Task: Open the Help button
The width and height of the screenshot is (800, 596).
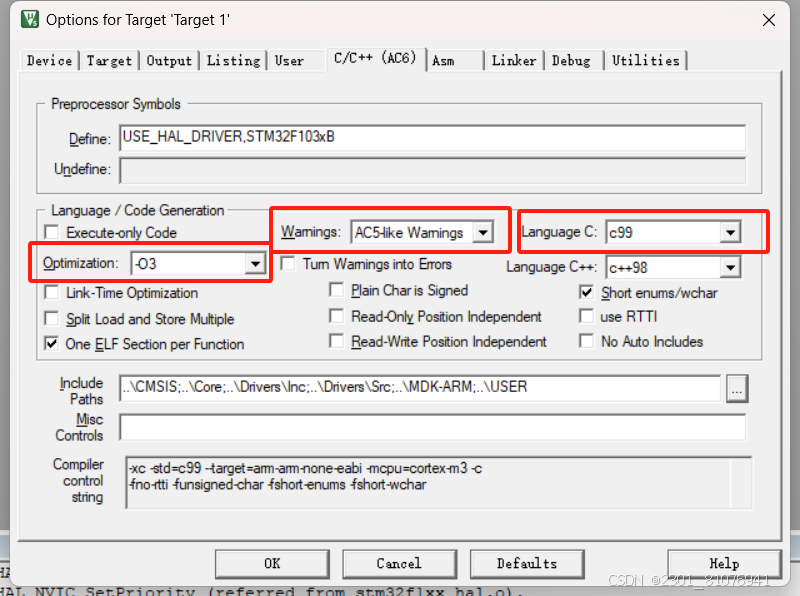Action: (724, 564)
